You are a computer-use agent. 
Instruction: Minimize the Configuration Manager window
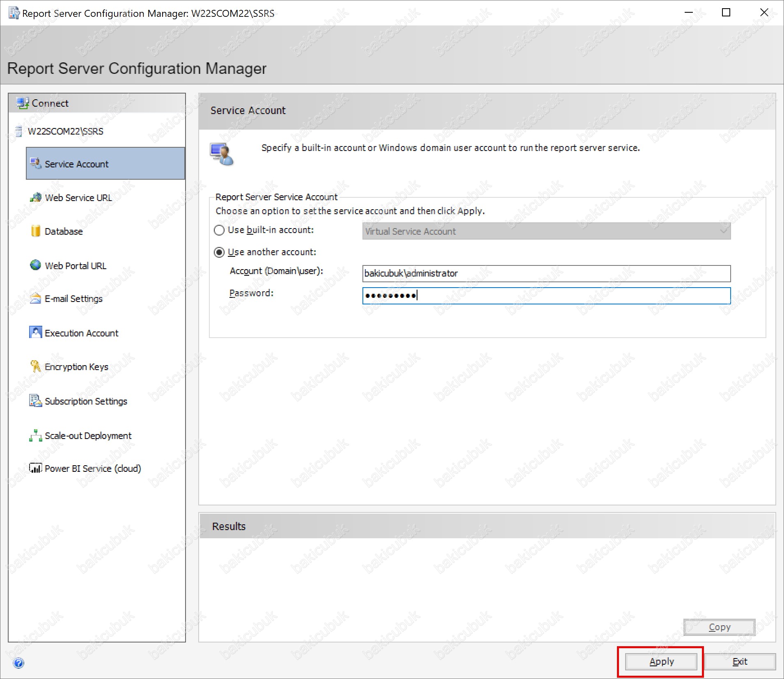pyautogui.click(x=688, y=13)
